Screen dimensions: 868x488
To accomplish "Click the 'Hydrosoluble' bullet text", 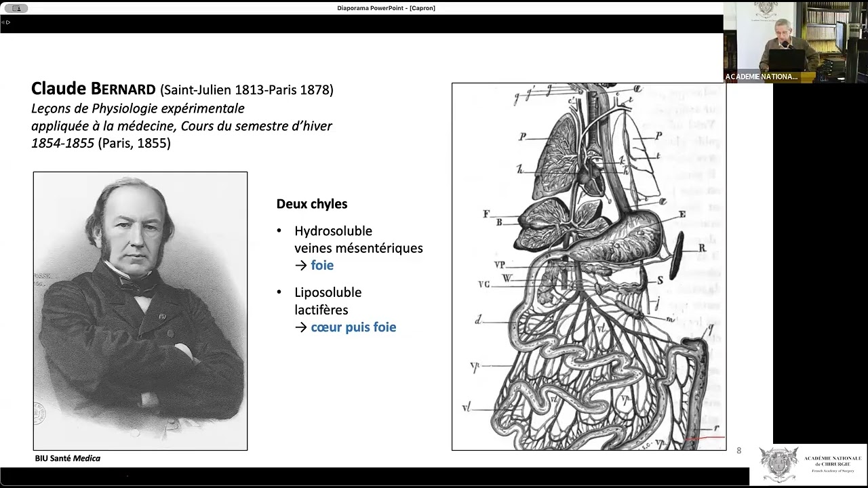I will (333, 231).
